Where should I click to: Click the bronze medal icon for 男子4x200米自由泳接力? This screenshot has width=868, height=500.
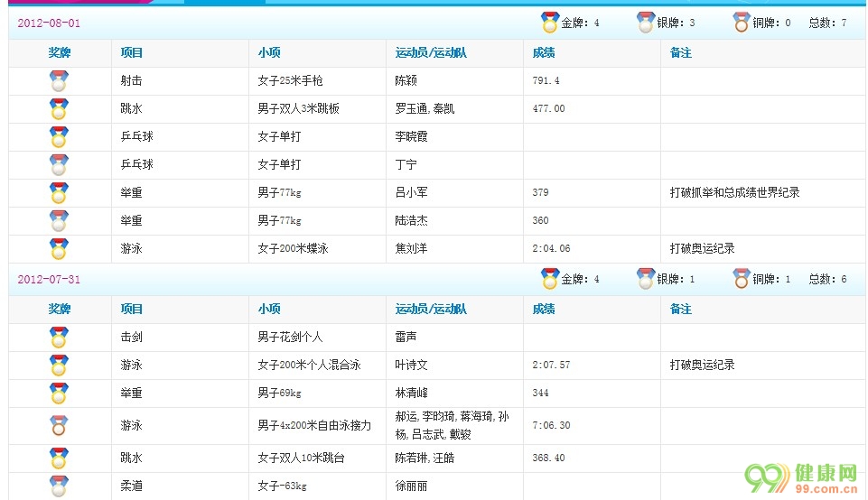(x=59, y=425)
